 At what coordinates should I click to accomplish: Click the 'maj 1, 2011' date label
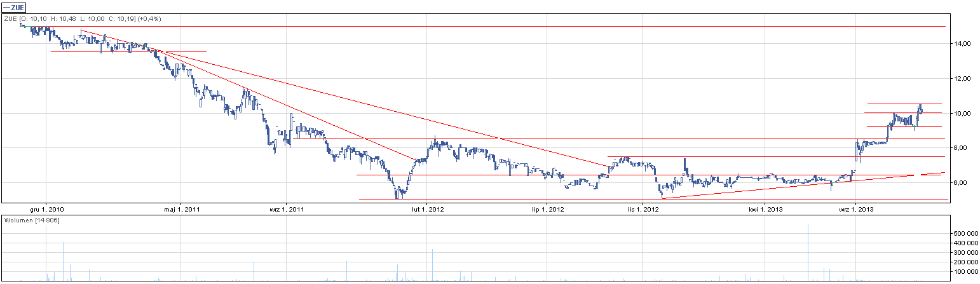182,208
